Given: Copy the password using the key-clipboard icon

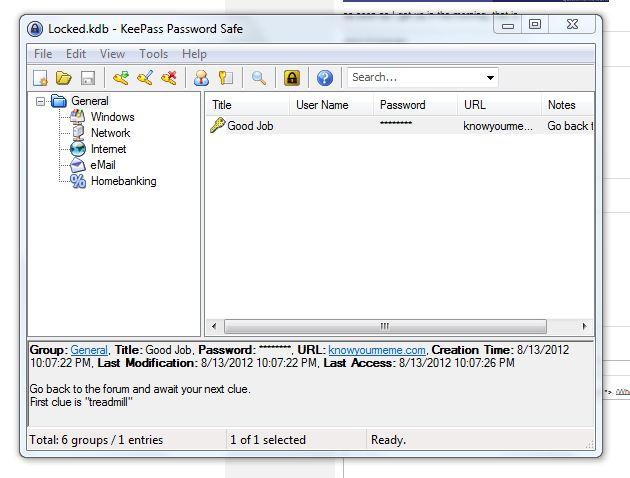Looking at the screenshot, I should pos(226,78).
